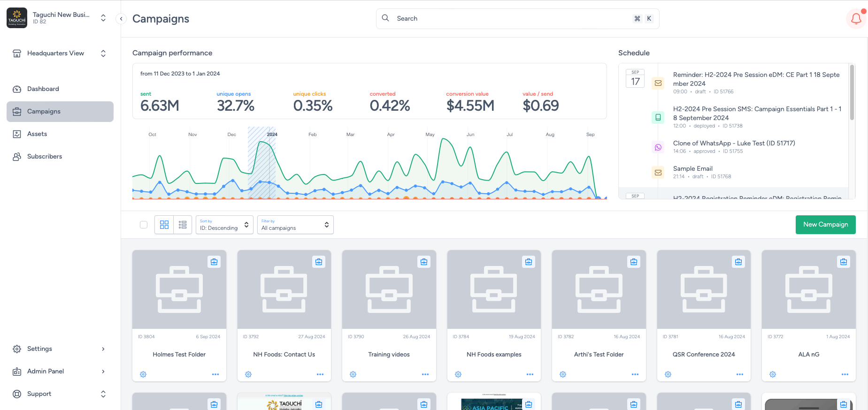The width and height of the screenshot is (868, 410).
Task: Open more options for Holmes Test Folder
Action: coord(215,374)
